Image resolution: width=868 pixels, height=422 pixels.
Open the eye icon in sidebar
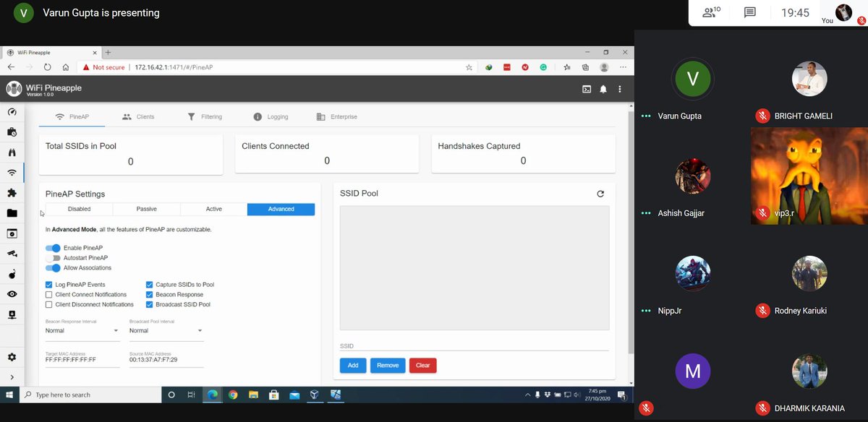pos(12,294)
